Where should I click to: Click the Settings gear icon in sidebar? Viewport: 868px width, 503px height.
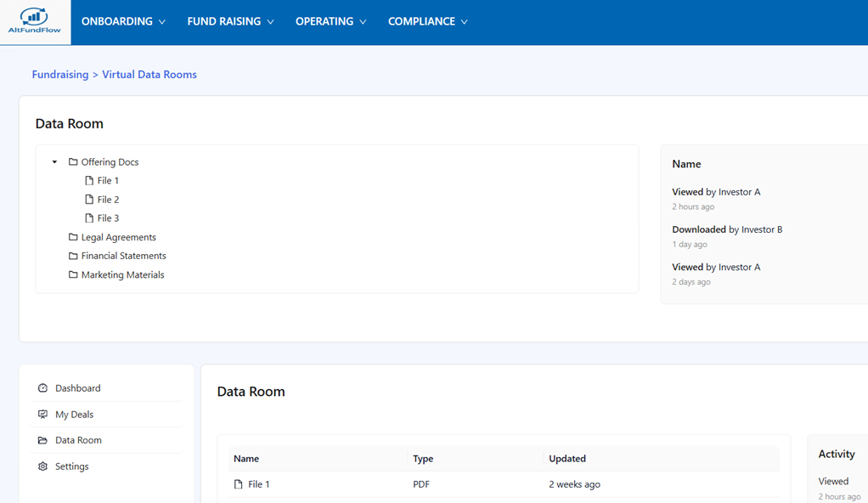point(42,466)
